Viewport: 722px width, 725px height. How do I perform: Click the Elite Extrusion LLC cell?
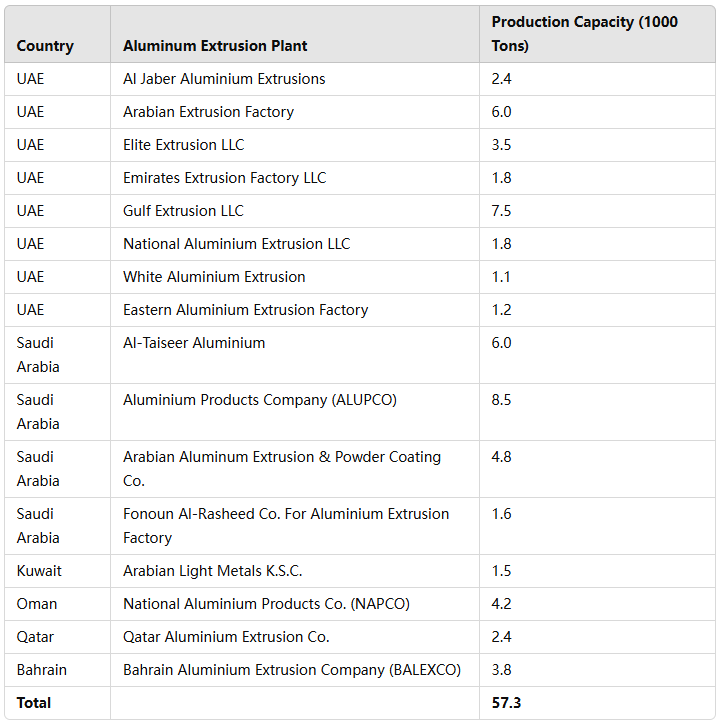tap(183, 145)
